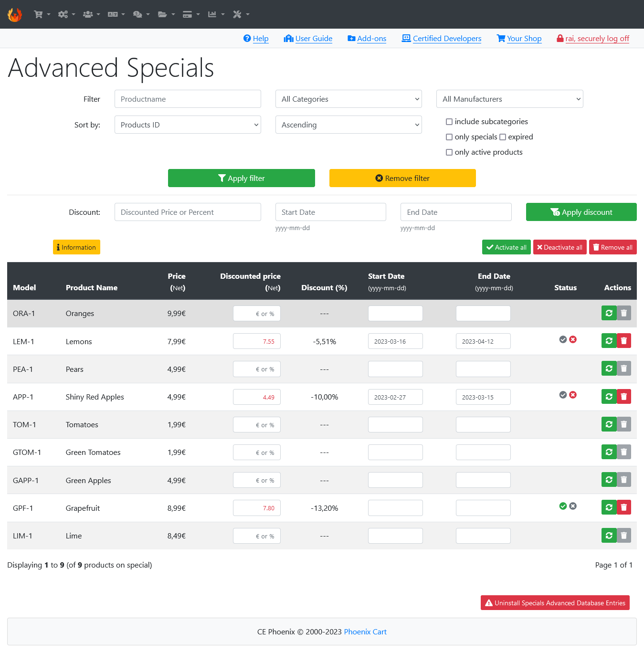Image resolution: width=644 pixels, height=653 pixels.
Task: Enable only active products checkbox
Action: [x=449, y=152]
